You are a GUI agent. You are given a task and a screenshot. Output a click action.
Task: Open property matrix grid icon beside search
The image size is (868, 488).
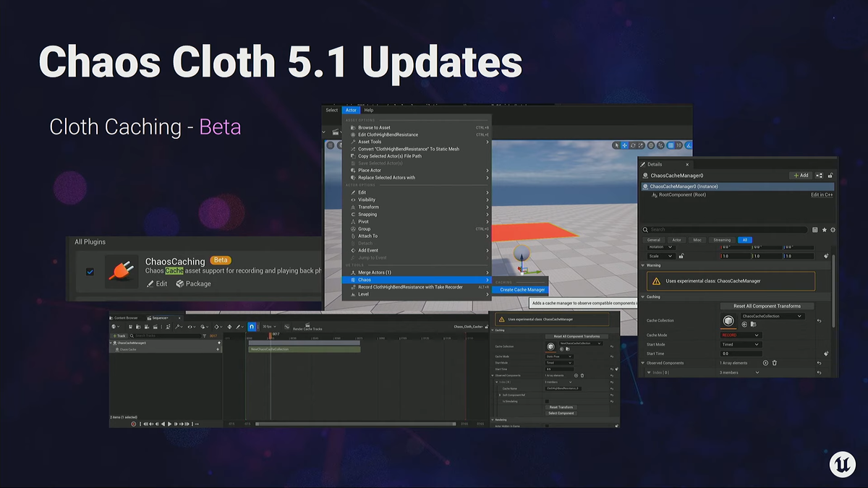(x=815, y=229)
